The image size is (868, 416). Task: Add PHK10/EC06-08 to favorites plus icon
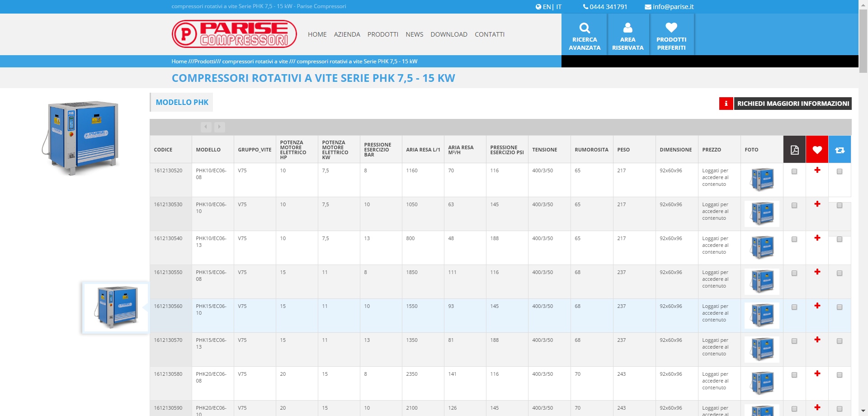point(817,170)
